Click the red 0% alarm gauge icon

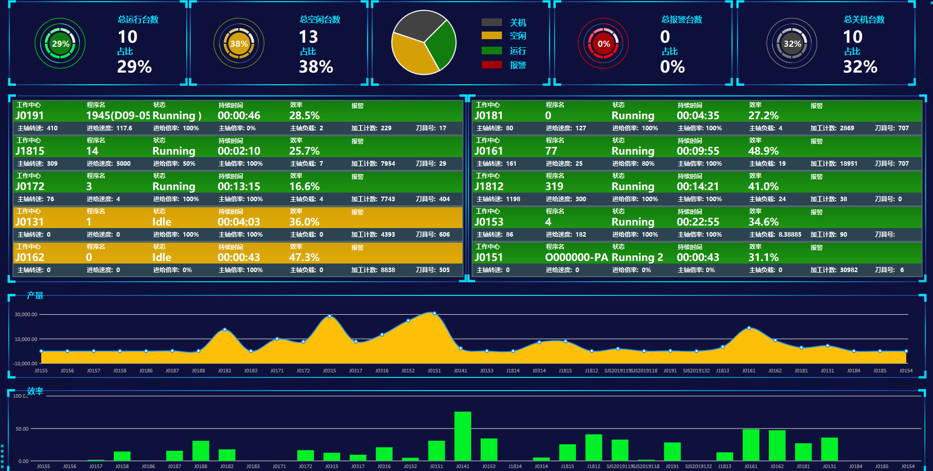tap(603, 44)
